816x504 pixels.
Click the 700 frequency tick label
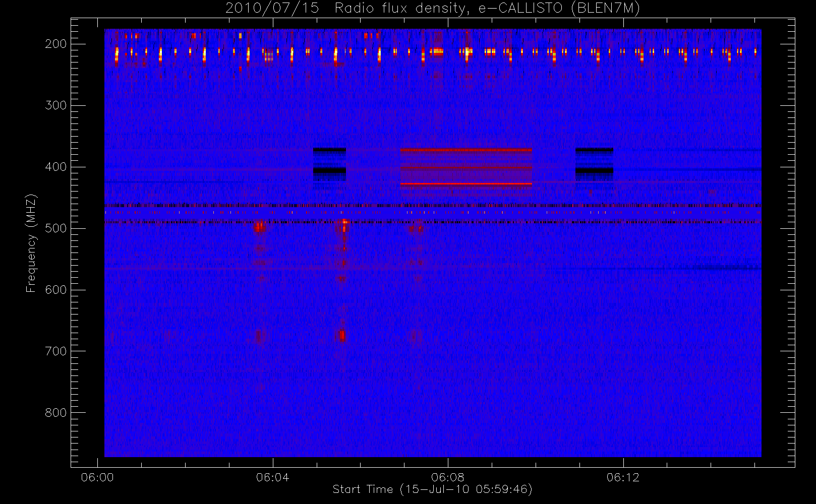(56, 351)
